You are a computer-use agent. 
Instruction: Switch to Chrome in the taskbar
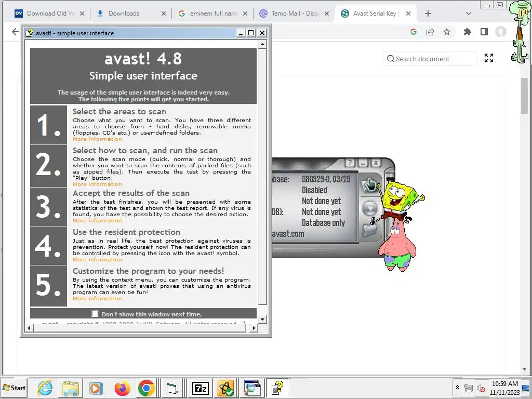[x=147, y=388]
